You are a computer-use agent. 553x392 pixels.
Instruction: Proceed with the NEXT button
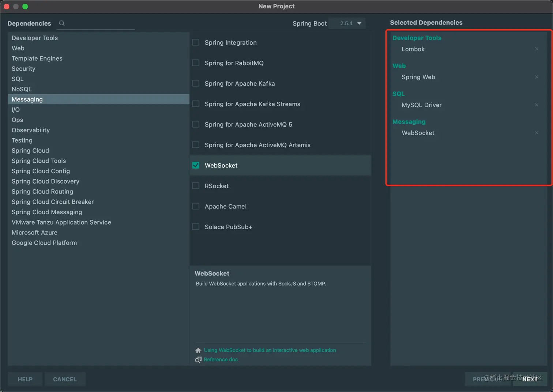click(530, 379)
